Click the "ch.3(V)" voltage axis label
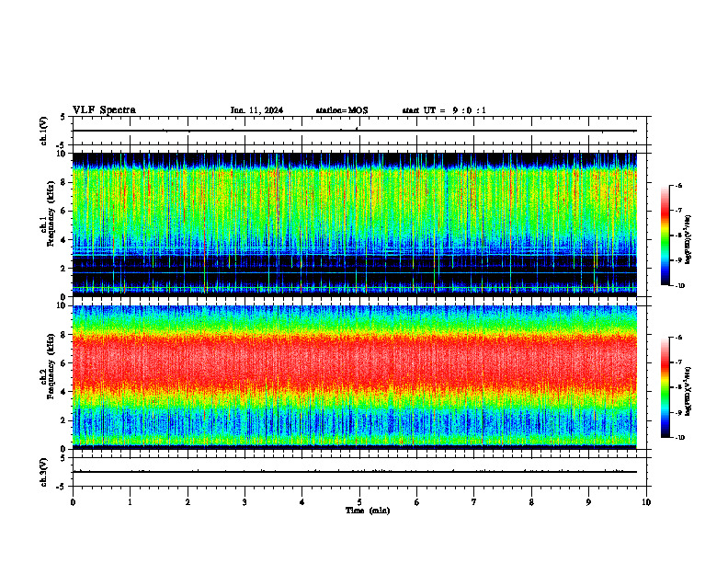728x563 pixels. click(x=43, y=472)
